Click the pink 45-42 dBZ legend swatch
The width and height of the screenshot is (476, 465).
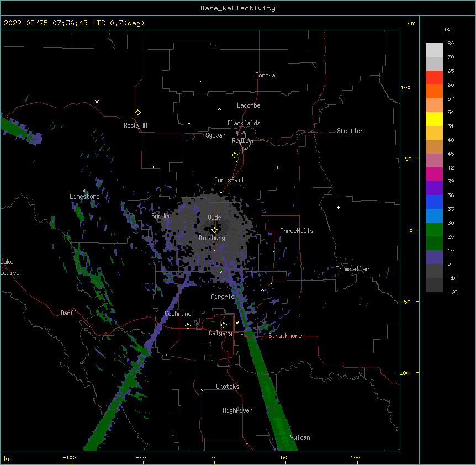pos(434,161)
